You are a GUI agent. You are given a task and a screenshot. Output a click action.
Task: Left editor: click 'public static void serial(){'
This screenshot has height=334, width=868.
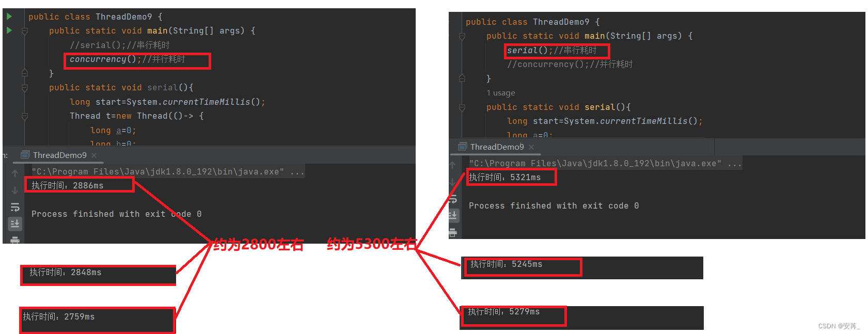[121, 87]
